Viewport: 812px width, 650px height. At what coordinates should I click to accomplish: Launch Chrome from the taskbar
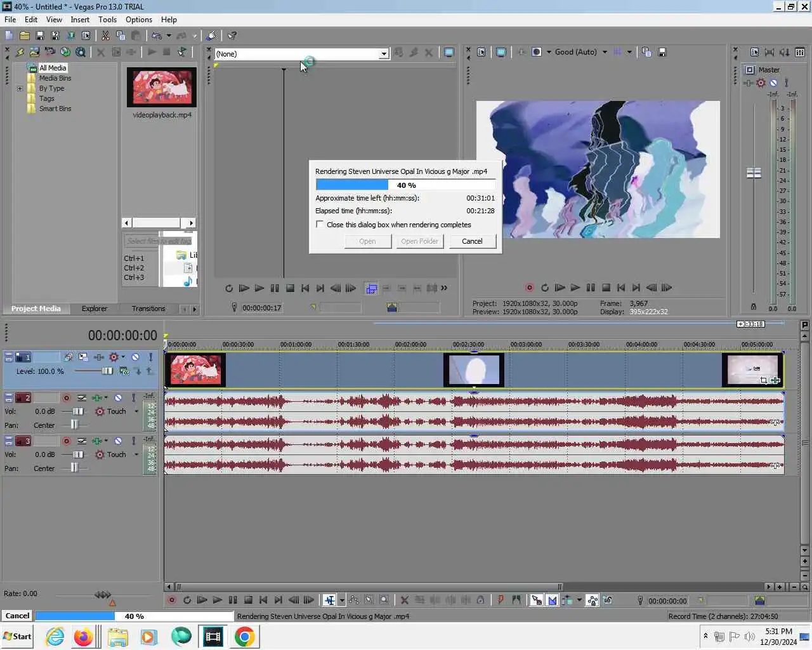click(x=244, y=637)
